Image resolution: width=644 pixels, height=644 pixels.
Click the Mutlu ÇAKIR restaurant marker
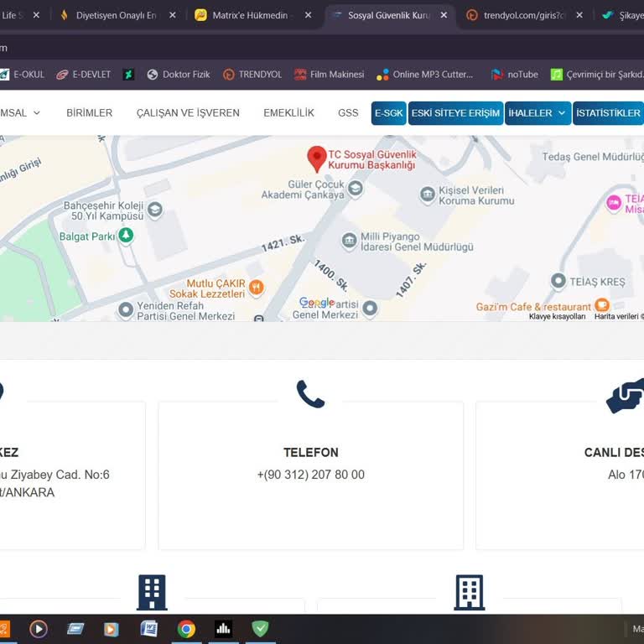point(257,287)
